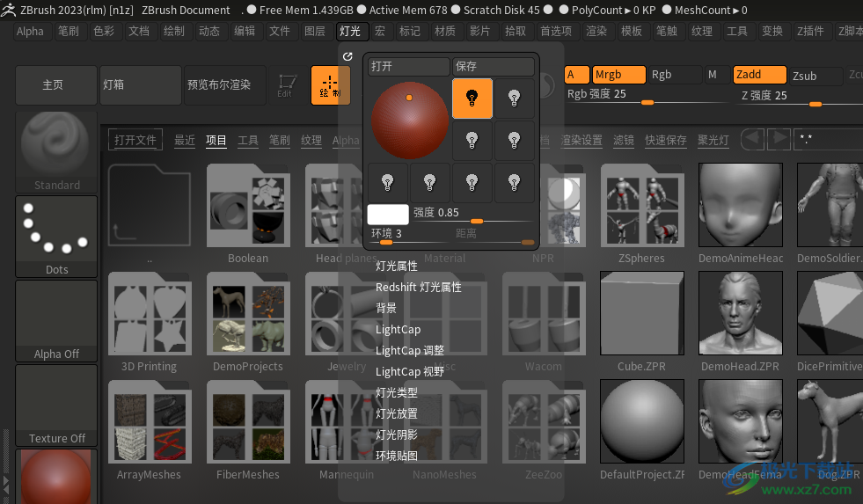The width and height of the screenshot is (863, 504).
Task: Click the 主页 button
Action: coord(56,84)
